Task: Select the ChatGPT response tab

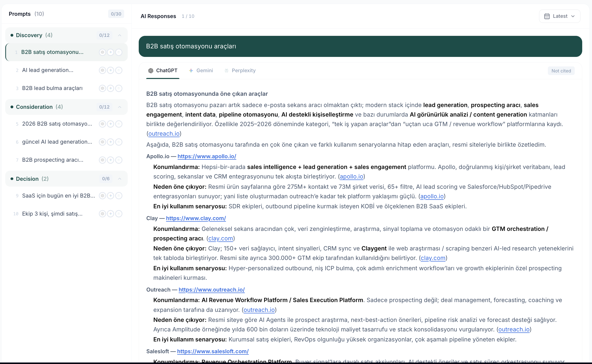Action: tap(163, 71)
